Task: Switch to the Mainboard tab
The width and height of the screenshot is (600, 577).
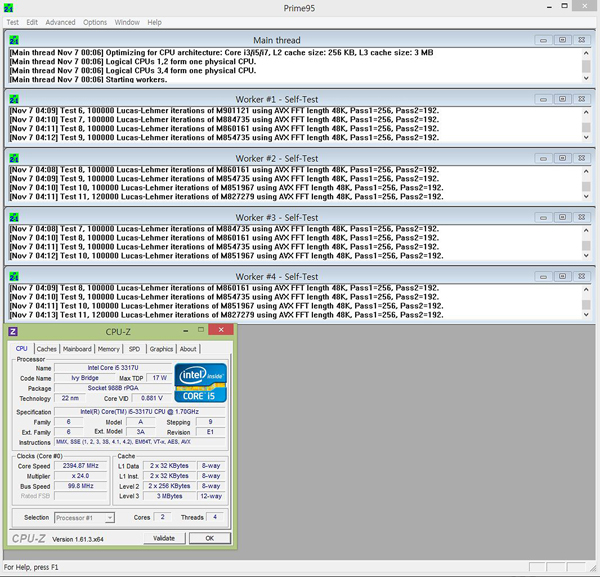Action: click(x=77, y=349)
